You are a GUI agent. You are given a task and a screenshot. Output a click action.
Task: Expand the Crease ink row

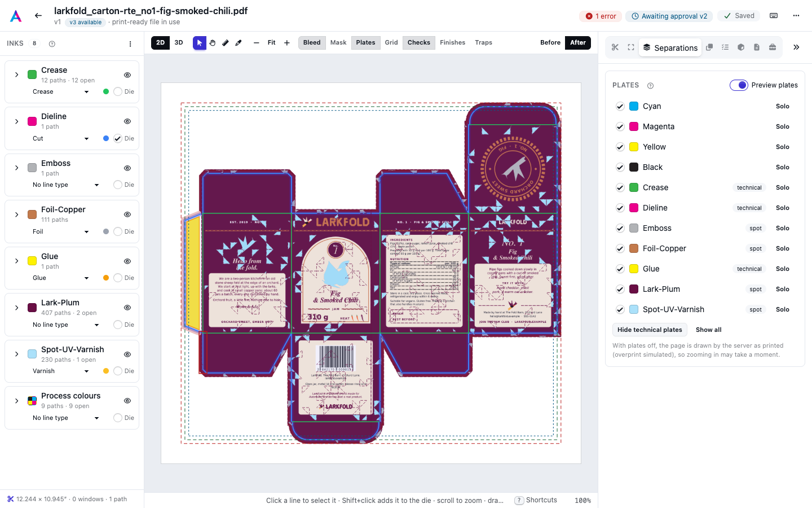pyautogui.click(x=17, y=75)
